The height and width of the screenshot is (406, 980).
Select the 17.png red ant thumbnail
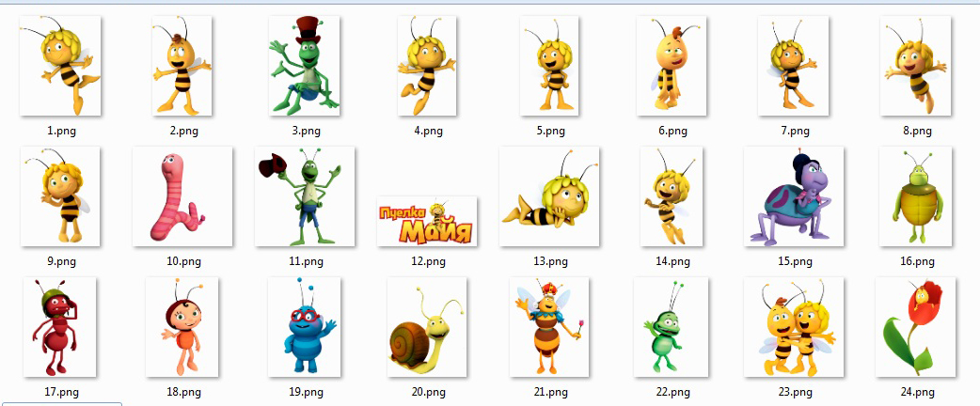point(59,327)
